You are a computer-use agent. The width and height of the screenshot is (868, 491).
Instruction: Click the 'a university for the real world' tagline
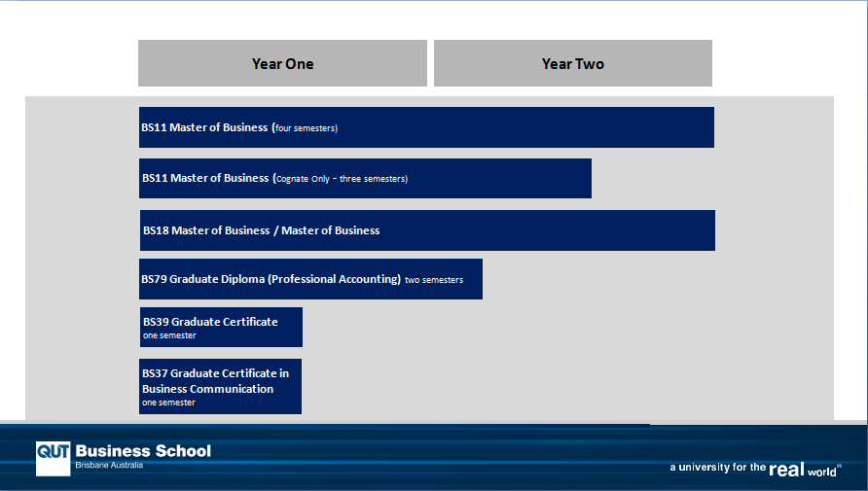pyautogui.click(x=755, y=469)
